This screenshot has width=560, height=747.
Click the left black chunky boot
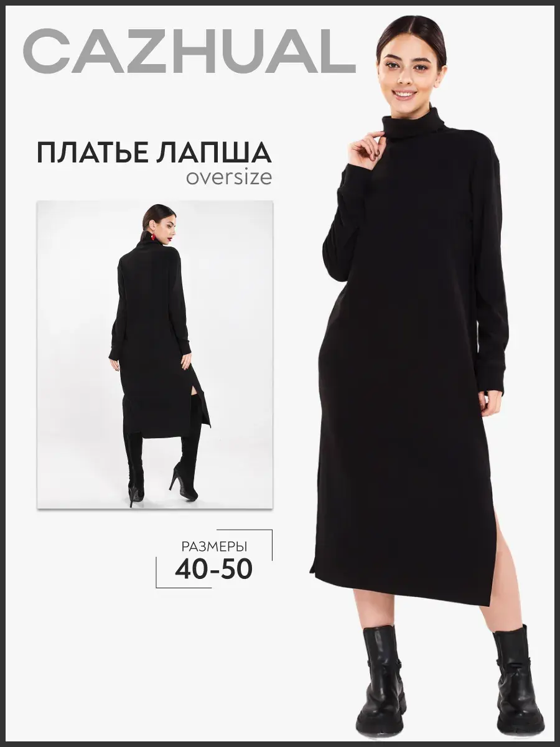click(x=383, y=680)
